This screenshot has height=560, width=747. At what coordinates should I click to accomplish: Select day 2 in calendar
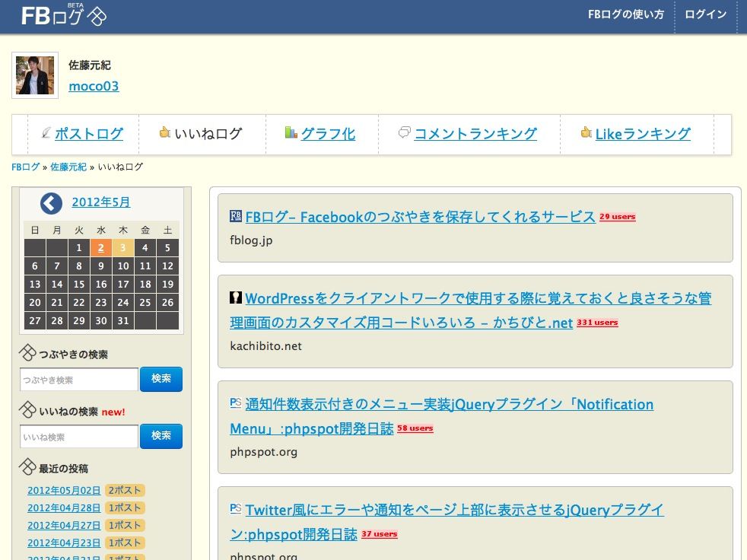click(x=101, y=248)
